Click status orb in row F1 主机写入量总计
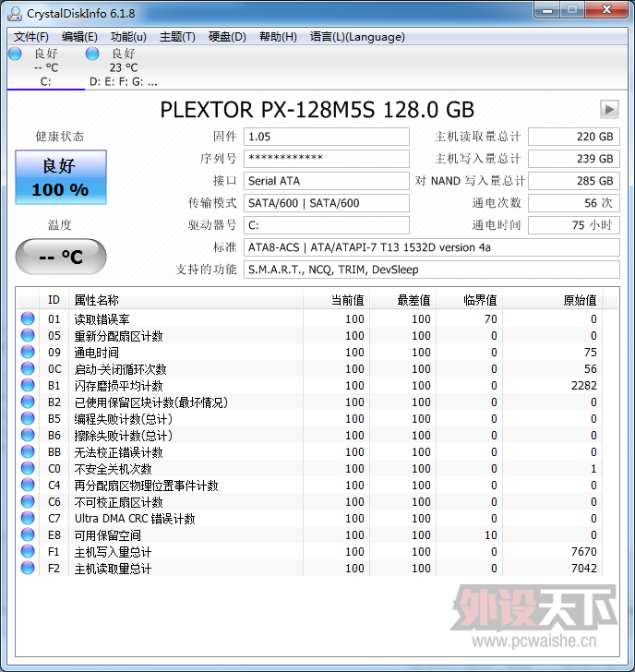 click(x=28, y=552)
